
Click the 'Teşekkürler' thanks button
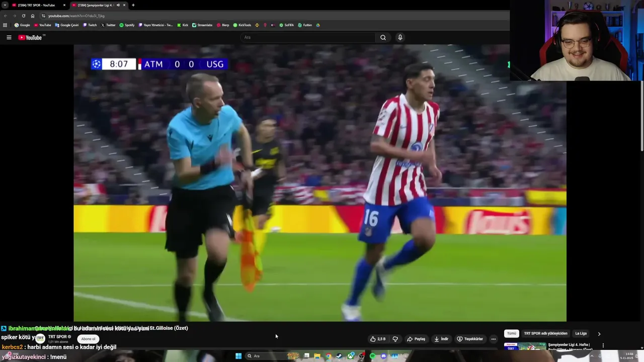tap(470, 339)
